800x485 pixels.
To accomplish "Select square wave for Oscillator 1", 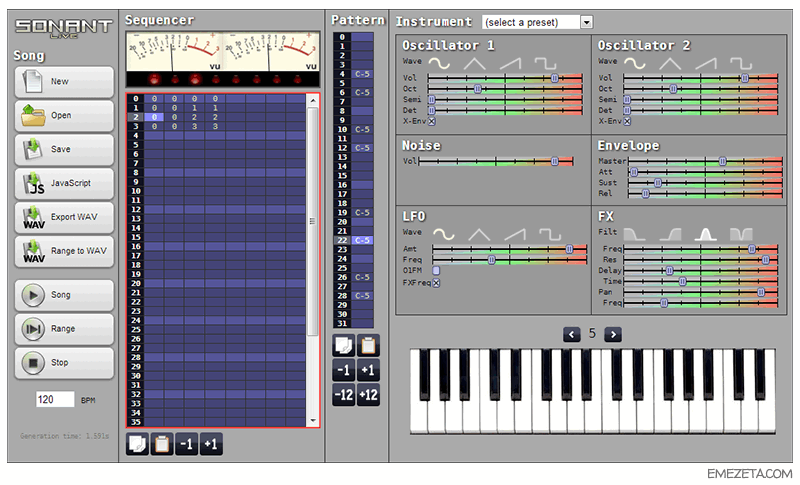I will [545, 63].
